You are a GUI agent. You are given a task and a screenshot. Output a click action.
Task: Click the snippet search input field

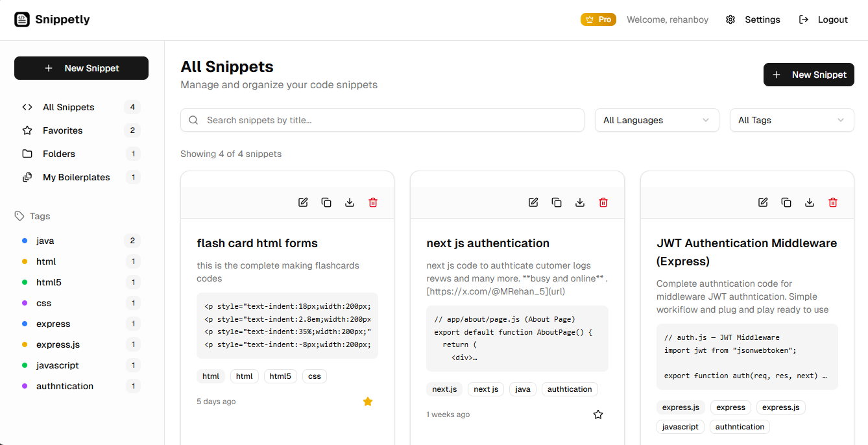coord(382,120)
